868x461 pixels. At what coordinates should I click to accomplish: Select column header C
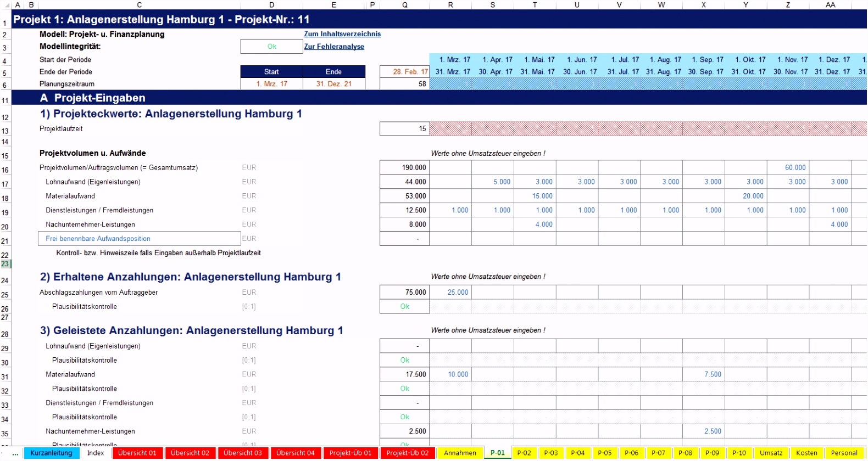click(x=140, y=5)
